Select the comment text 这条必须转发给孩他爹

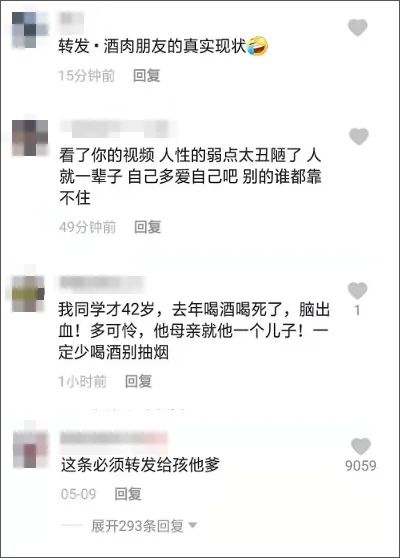coord(140,465)
